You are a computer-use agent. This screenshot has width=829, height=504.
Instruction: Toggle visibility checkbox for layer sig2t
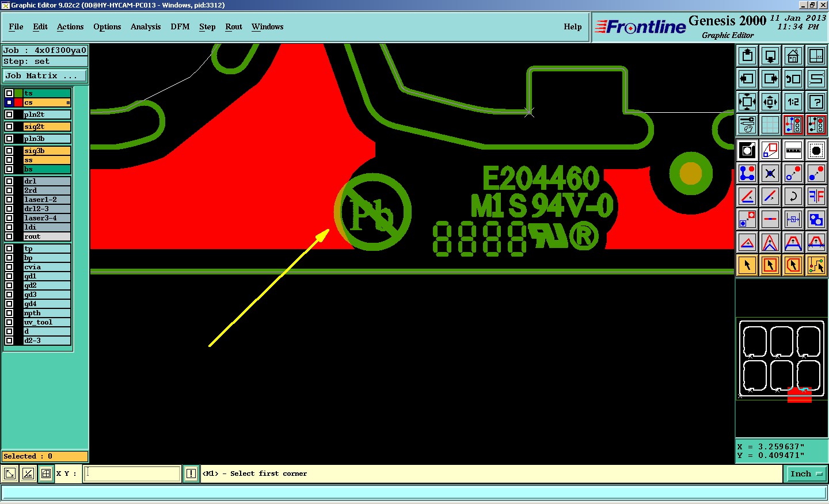tap(9, 127)
